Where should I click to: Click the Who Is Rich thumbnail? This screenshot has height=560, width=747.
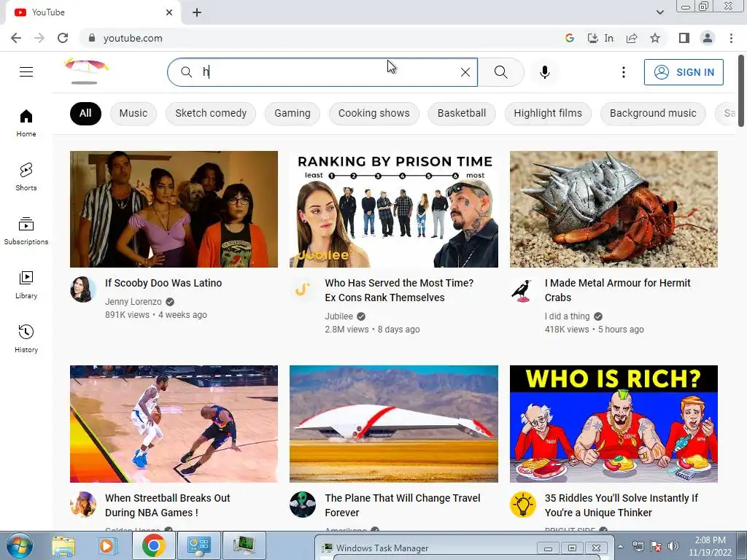(614, 424)
